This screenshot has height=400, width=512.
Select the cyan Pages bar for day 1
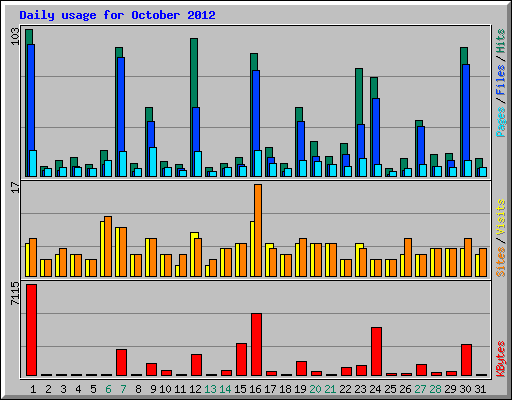33,163
